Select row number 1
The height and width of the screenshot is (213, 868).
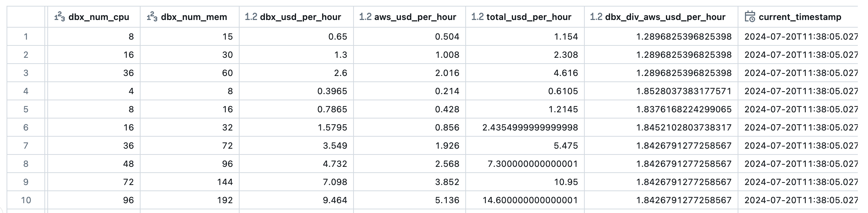(26, 36)
